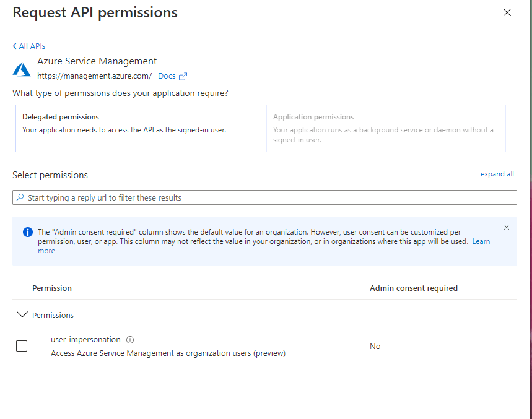Collapse the Permissions group chevron
The image size is (532, 419).
click(22, 315)
